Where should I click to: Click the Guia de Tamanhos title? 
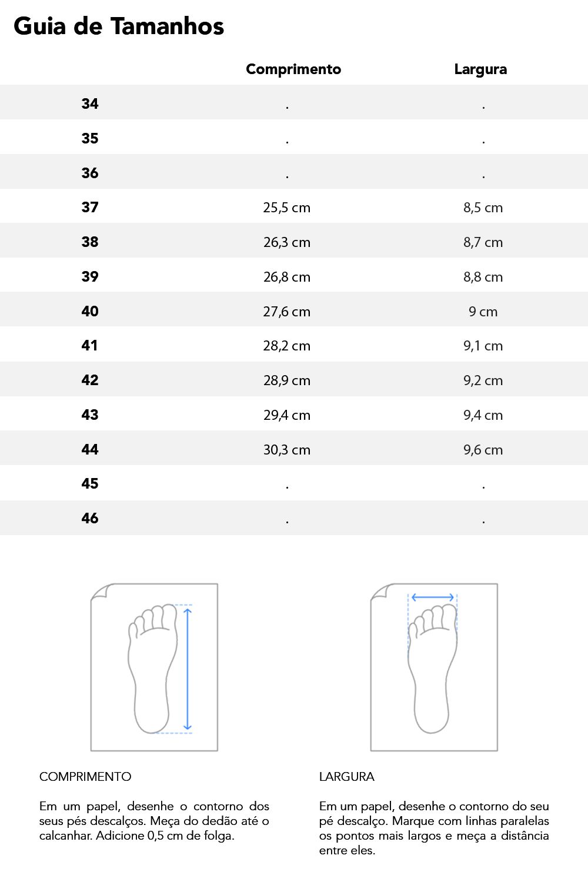click(119, 26)
